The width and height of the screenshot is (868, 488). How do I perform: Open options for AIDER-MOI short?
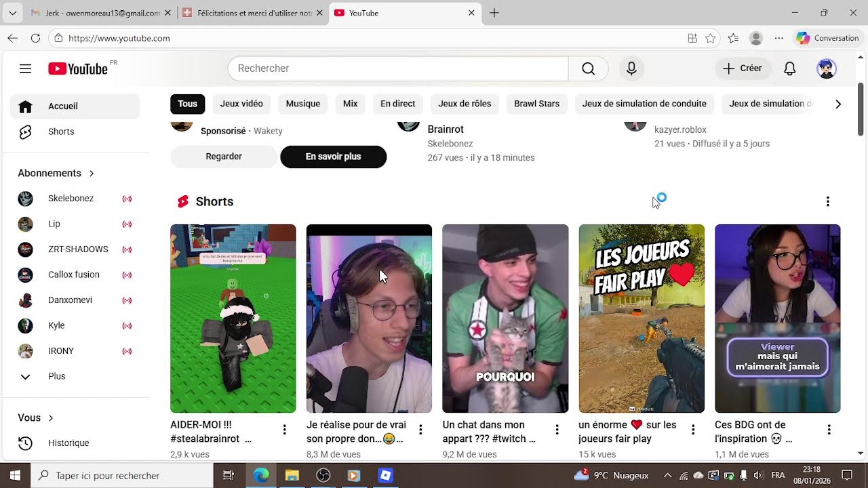coord(284,430)
